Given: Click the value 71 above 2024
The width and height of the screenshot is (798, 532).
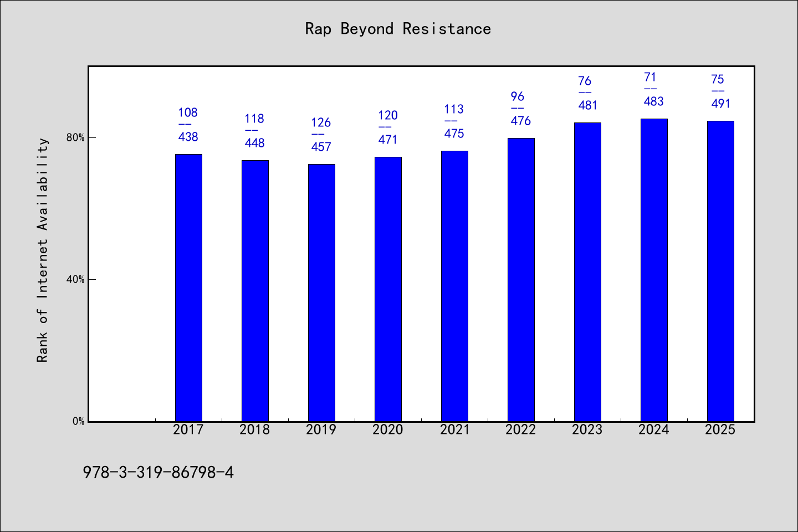Looking at the screenshot, I should click(650, 77).
